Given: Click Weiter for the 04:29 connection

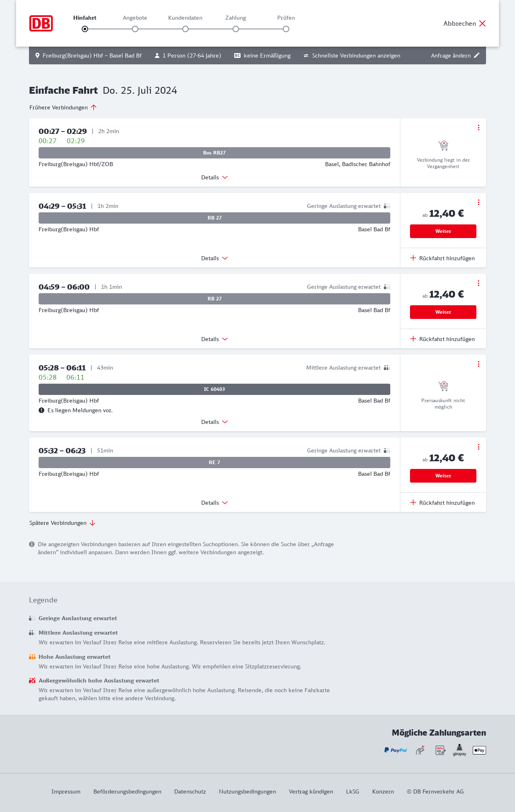Looking at the screenshot, I should tap(443, 231).
